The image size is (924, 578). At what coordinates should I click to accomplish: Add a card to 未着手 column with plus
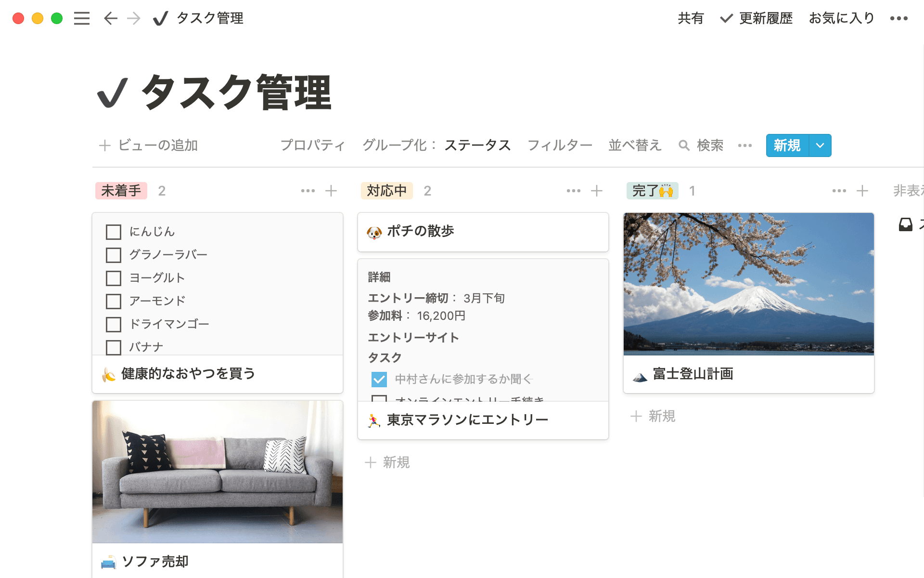tap(331, 191)
